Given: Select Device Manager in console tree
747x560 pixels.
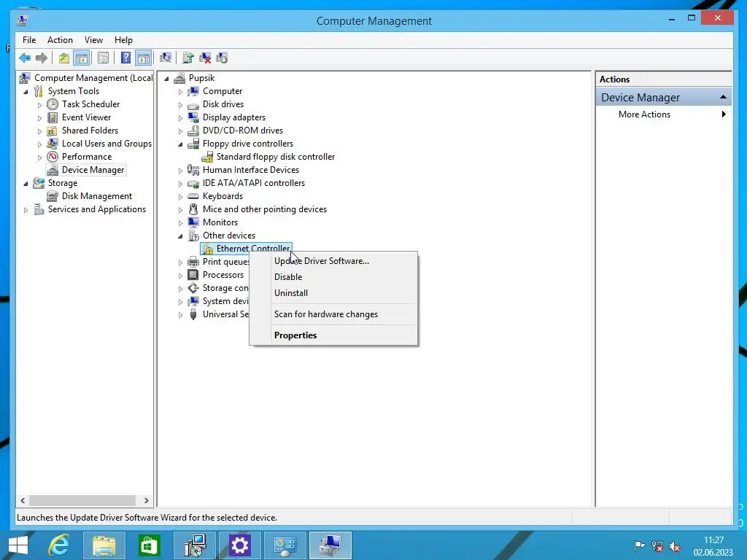Looking at the screenshot, I should (93, 170).
